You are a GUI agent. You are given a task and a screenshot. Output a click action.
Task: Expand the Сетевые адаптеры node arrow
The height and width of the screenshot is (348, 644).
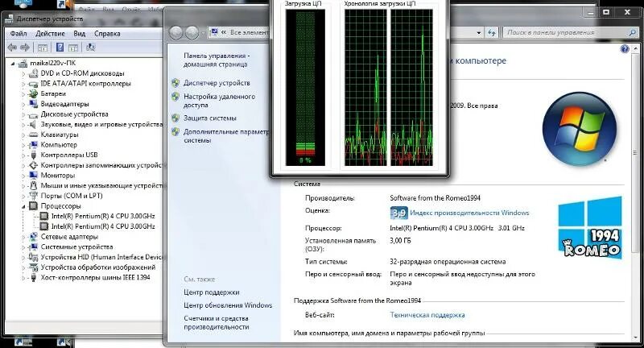(23, 237)
